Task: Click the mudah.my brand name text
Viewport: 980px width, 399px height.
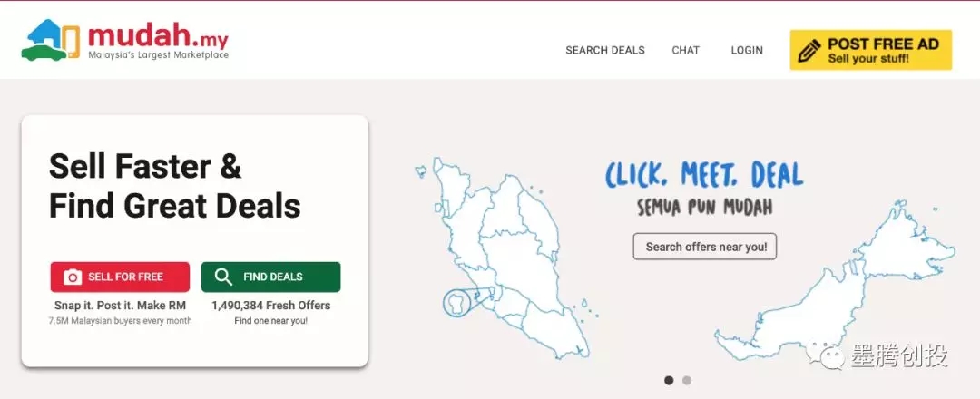Action: pyautogui.click(x=157, y=36)
